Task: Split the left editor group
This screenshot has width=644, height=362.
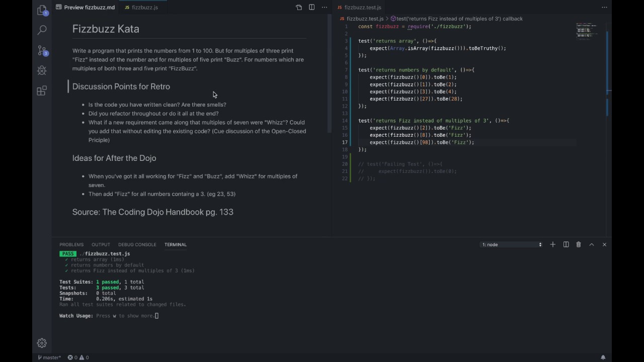Action: 311,8
